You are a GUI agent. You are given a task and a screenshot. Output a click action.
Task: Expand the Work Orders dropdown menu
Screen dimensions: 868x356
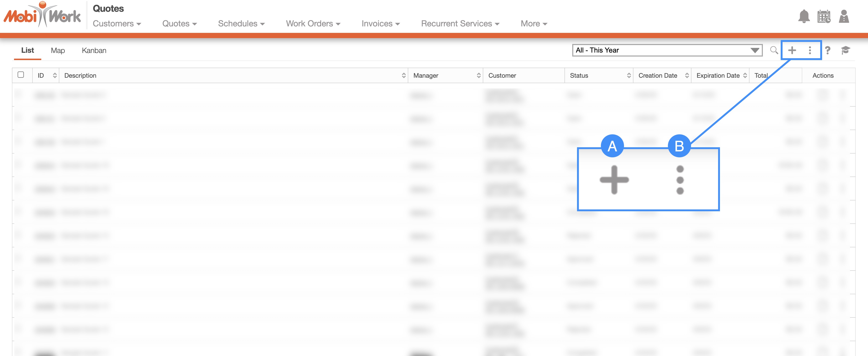coord(313,24)
